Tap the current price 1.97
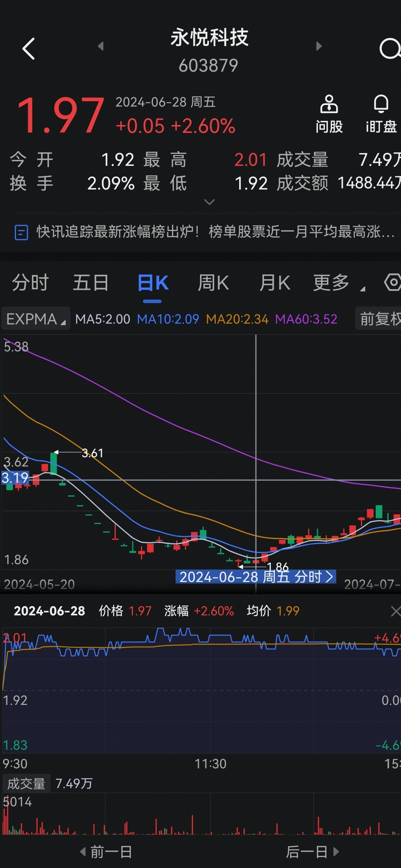Viewport: 401px width, 868px height. pyautogui.click(x=61, y=115)
